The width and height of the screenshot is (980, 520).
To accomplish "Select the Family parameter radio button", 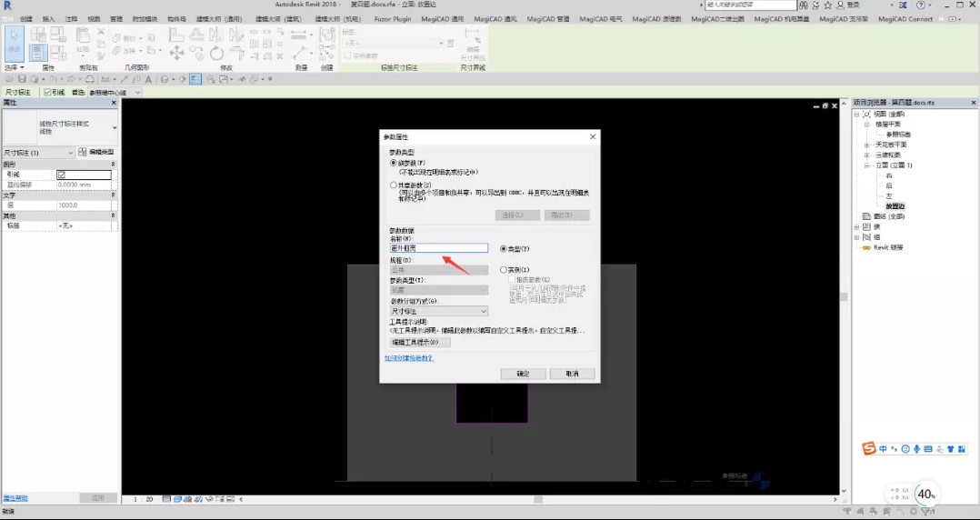I will point(393,163).
